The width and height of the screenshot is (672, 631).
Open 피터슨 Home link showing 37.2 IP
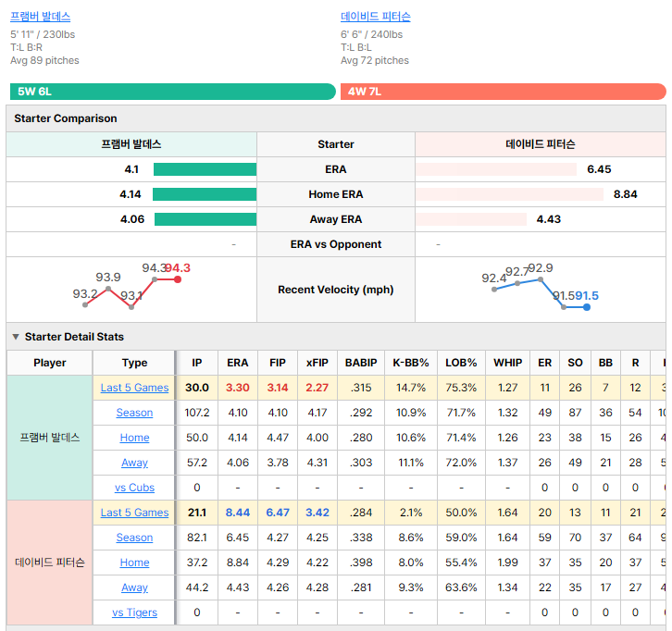tap(134, 563)
